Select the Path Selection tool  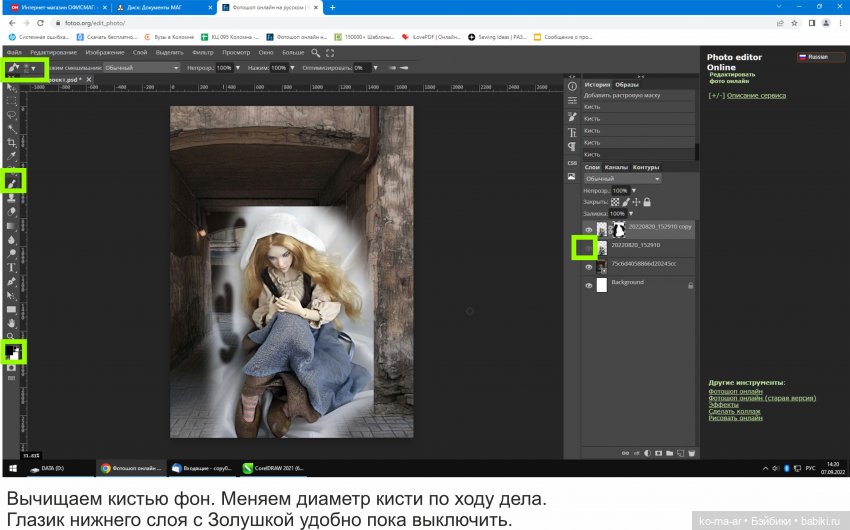[x=11, y=295]
